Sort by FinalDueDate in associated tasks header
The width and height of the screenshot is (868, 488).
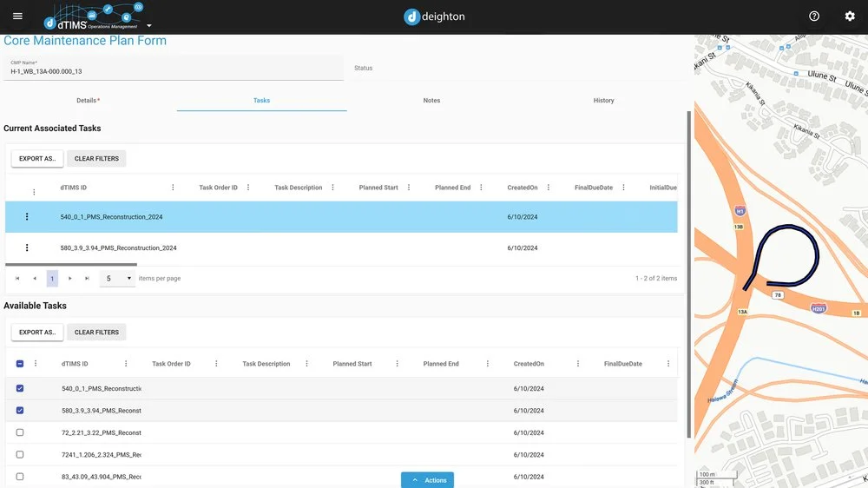(594, 188)
